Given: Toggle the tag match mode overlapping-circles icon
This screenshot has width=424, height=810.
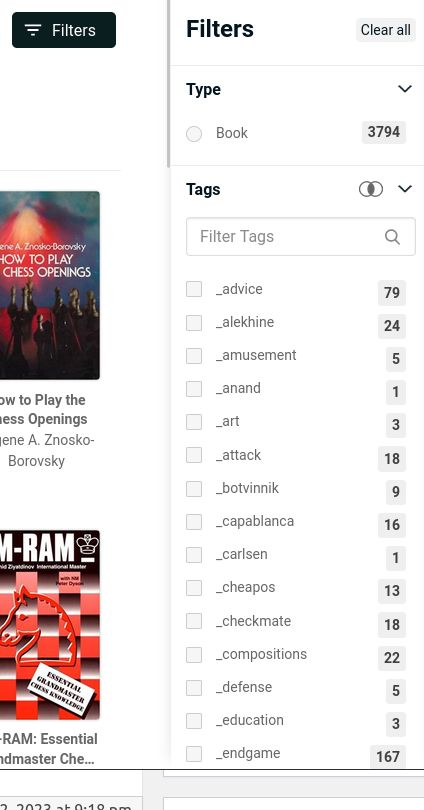Looking at the screenshot, I should (x=371, y=190).
